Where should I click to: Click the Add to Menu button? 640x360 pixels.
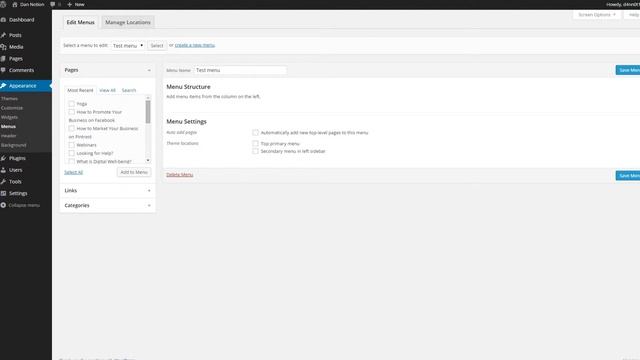pos(134,172)
